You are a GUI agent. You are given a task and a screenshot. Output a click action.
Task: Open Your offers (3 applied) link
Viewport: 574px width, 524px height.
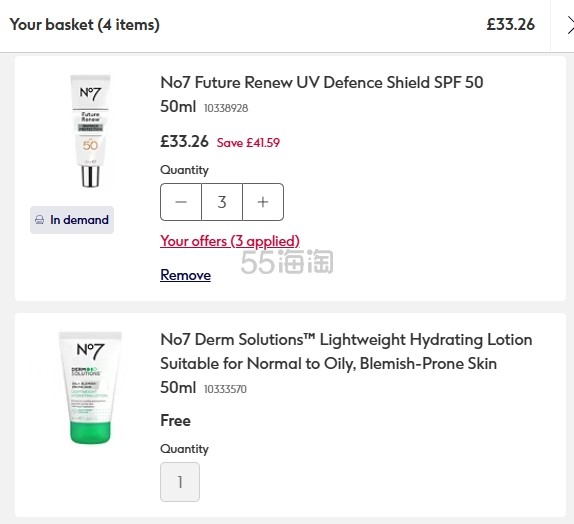point(230,241)
